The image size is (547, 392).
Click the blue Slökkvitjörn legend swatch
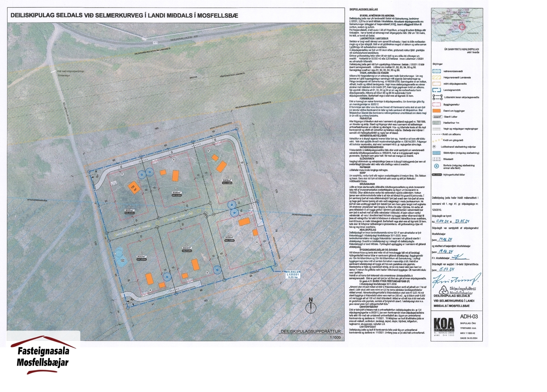point(436,153)
